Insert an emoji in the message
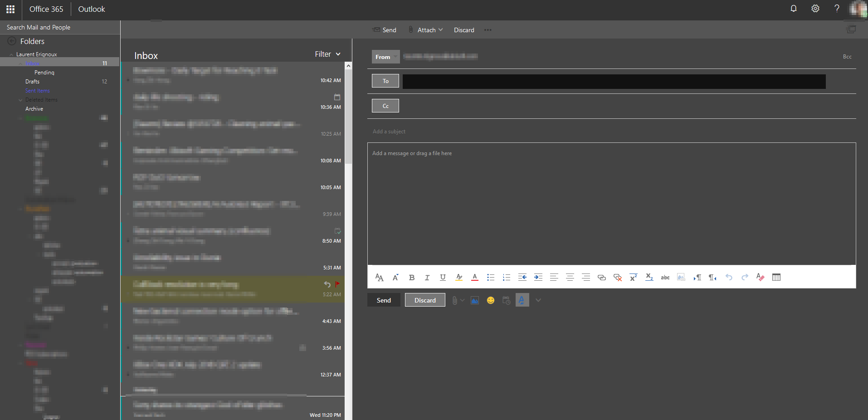The image size is (868, 420). click(x=491, y=300)
